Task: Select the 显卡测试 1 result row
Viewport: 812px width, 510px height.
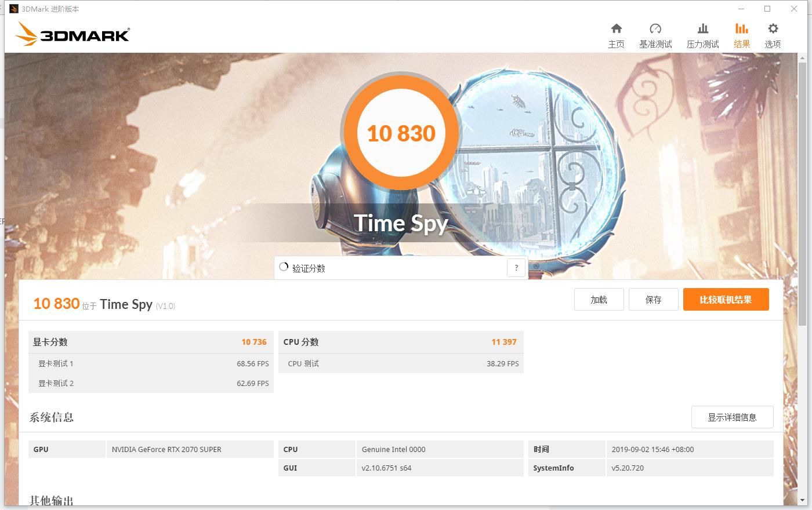Action: 151,363
